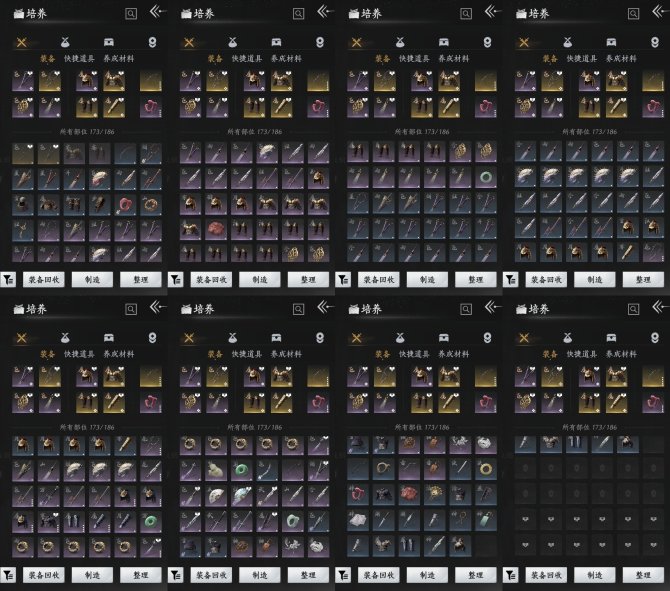Open filter in panel showing five feather fans
The width and height of the screenshot is (670, 591).
tap(511, 279)
